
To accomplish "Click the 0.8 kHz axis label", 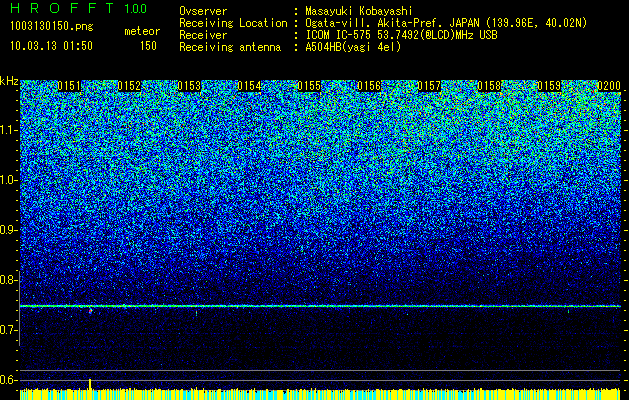I will pyautogui.click(x=9, y=280).
